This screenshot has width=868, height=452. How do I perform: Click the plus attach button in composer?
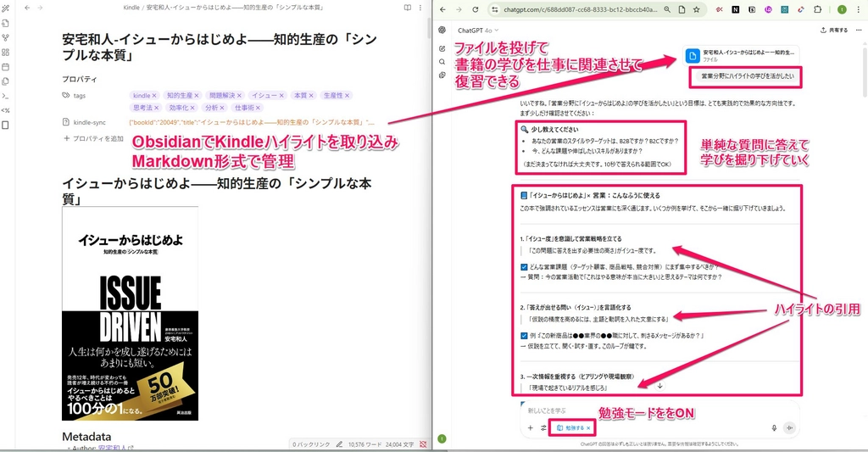(530, 427)
